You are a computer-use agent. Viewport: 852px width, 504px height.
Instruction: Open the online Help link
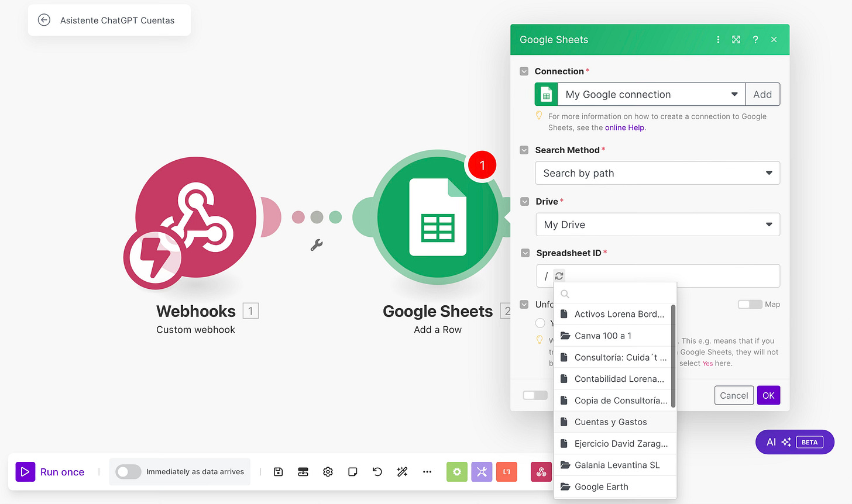(x=624, y=127)
